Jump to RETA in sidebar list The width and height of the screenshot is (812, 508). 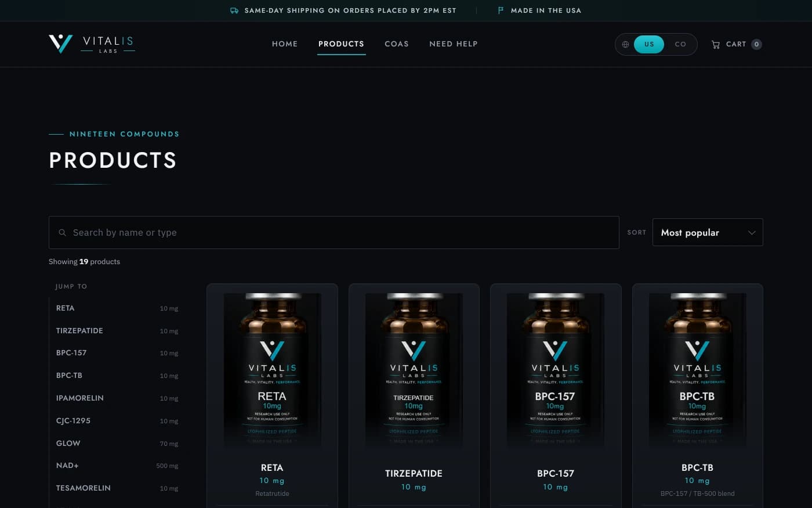pyautogui.click(x=117, y=308)
